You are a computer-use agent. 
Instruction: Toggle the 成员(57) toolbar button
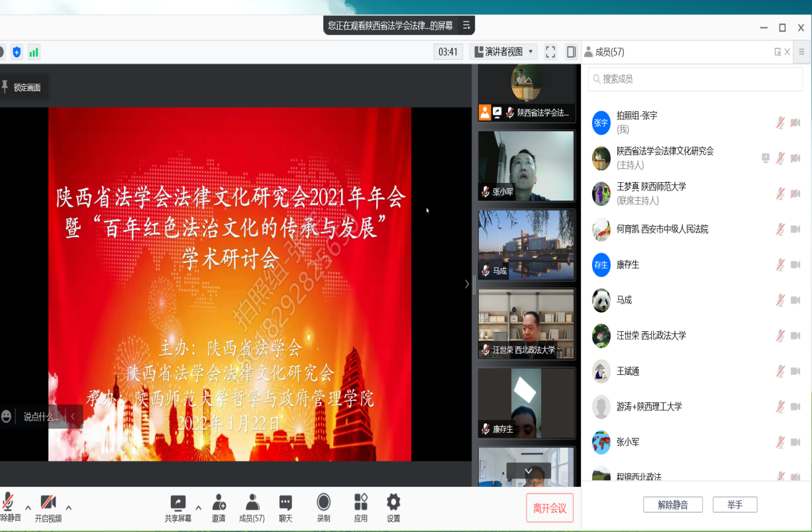[x=252, y=507]
